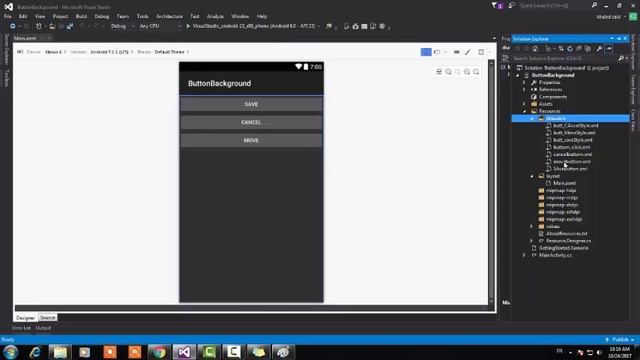
Task: Toggle the Solution Explorer auto-hide pin
Action: point(619,38)
